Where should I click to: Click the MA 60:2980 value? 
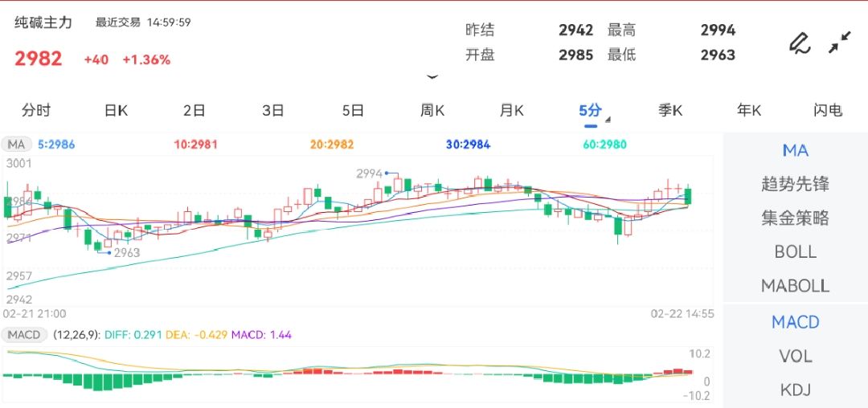(604, 145)
